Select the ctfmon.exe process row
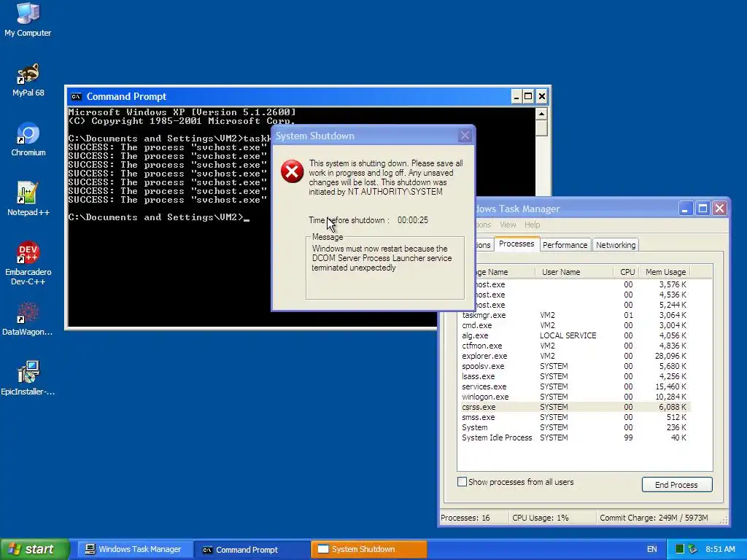 click(574, 346)
